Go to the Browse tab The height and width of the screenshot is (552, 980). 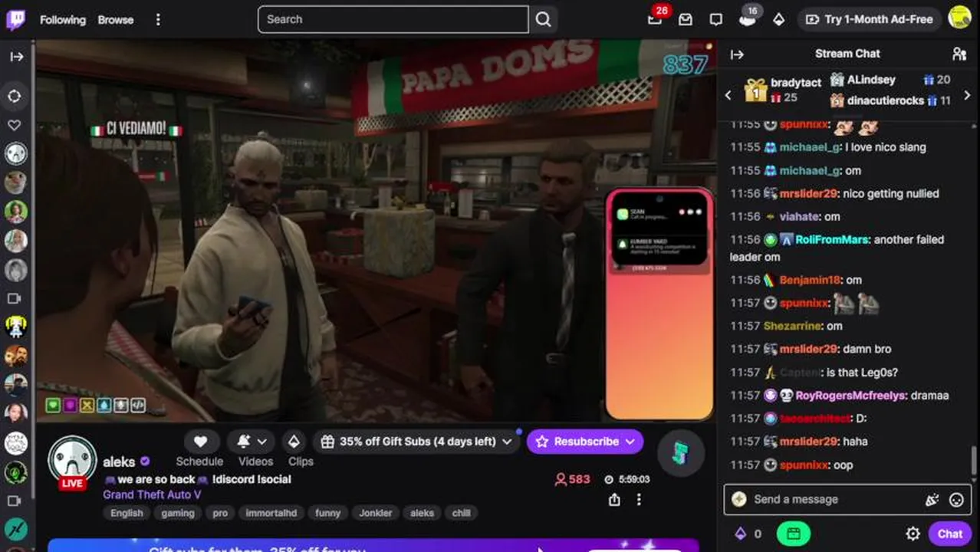point(116,20)
